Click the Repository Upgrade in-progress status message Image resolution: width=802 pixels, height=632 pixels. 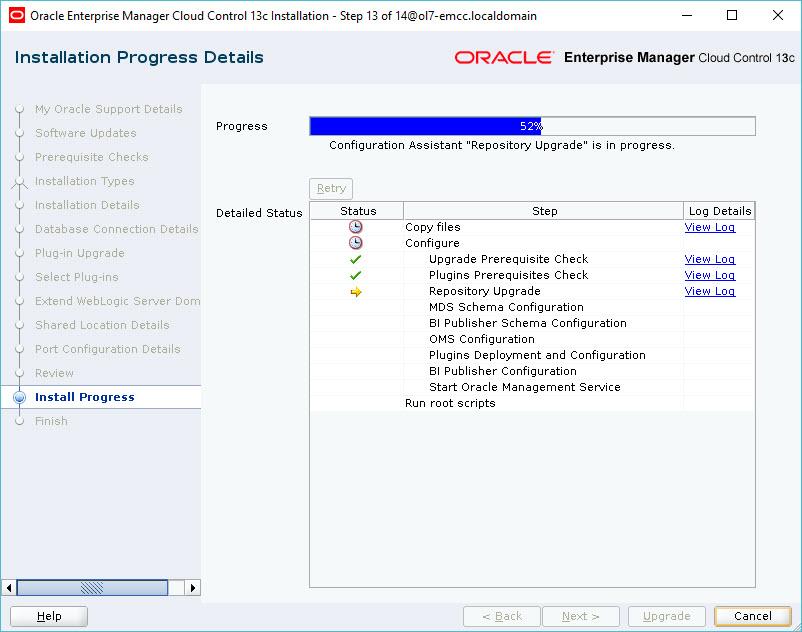(x=502, y=145)
